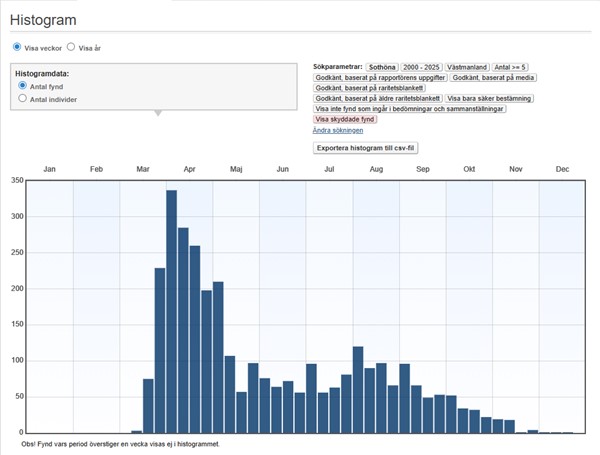Image resolution: width=600 pixels, height=455 pixels.
Task: Click the "Antal >= 5" parameter tag
Action: pyautogui.click(x=511, y=66)
